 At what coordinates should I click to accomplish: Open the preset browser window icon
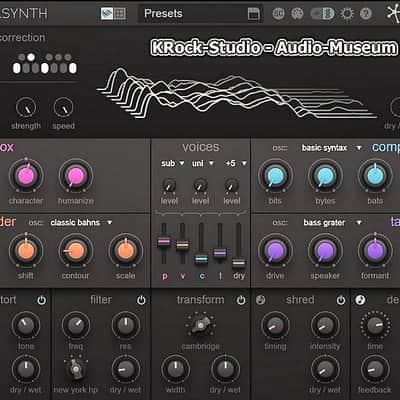click(x=254, y=14)
